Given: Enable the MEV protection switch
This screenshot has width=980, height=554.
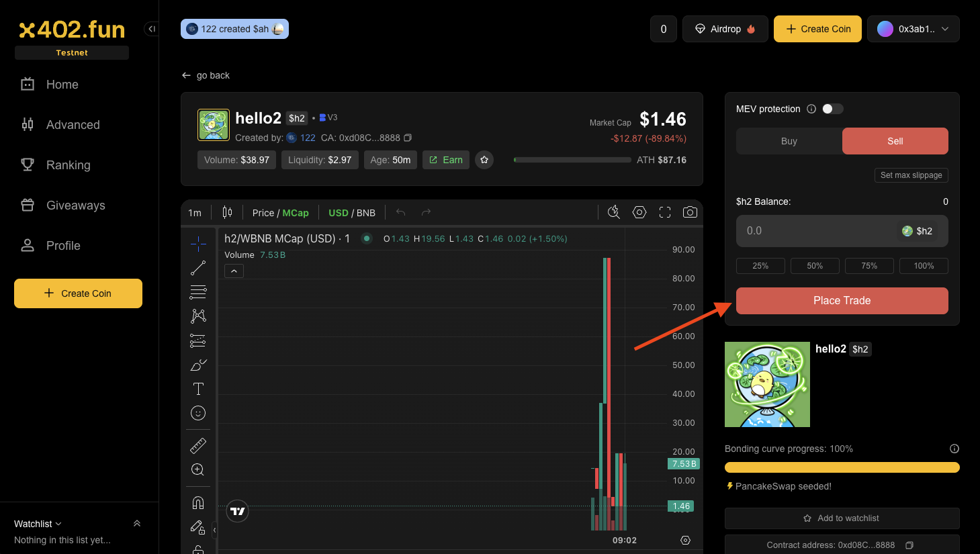Looking at the screenshot, I should click(832, 109).
